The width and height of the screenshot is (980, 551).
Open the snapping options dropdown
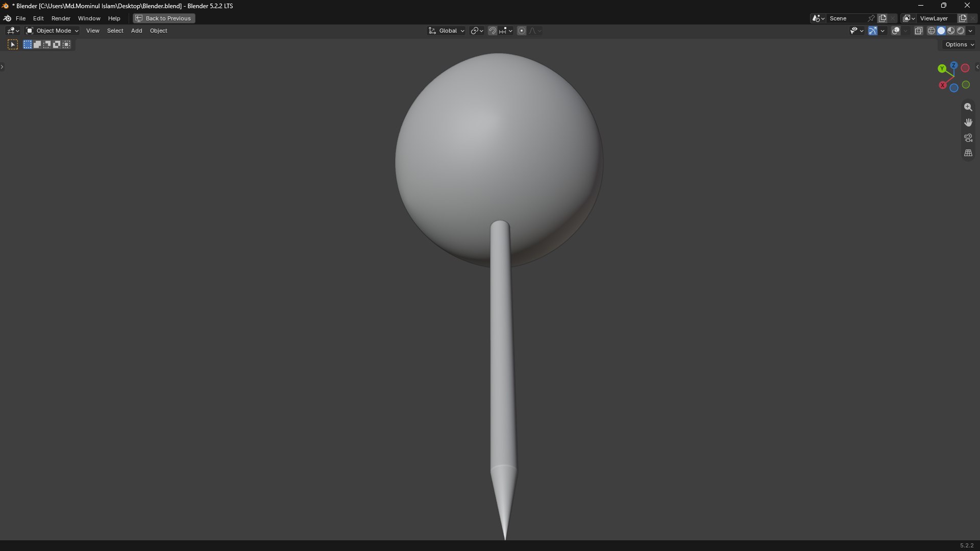pyautogui.click(x=506, y=31)
